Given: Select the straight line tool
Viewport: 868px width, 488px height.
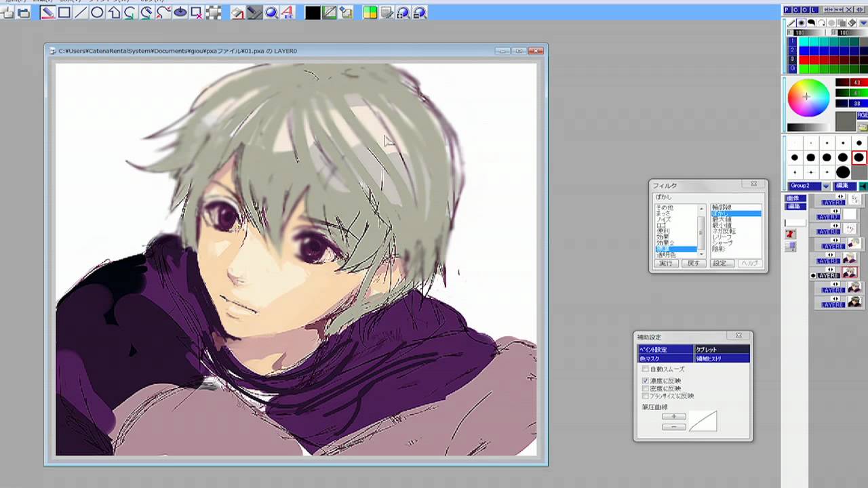Looking at the screenshot, I should pyautogui.click(x=81, y=12).
